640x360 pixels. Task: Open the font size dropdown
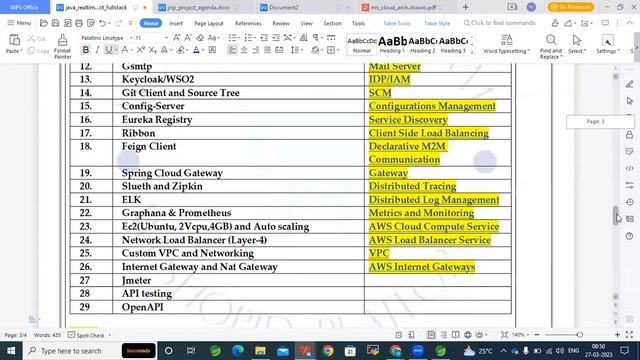pos(166,38)
